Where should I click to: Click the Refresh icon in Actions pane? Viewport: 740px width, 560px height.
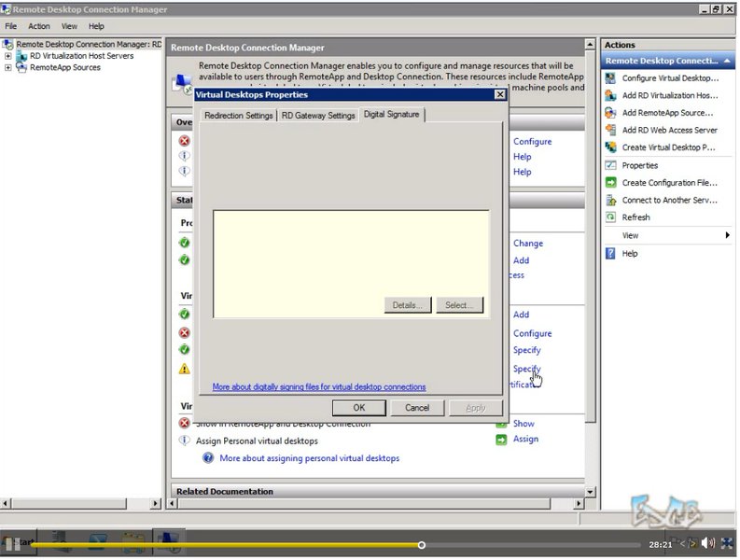pos(610,217)
